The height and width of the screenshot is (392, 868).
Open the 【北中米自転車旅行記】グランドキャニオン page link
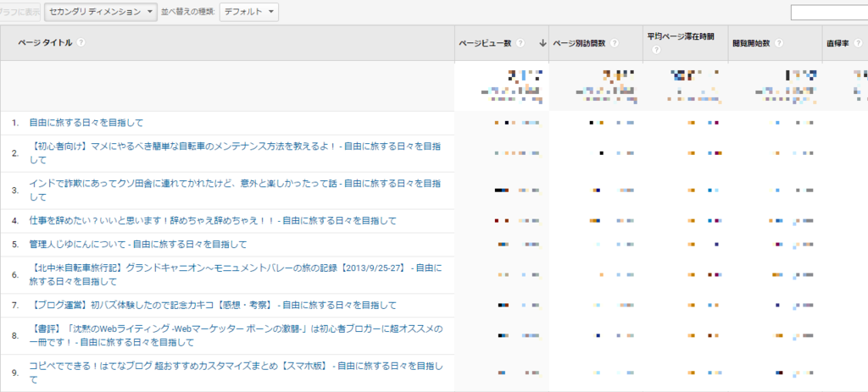(236, 275)
